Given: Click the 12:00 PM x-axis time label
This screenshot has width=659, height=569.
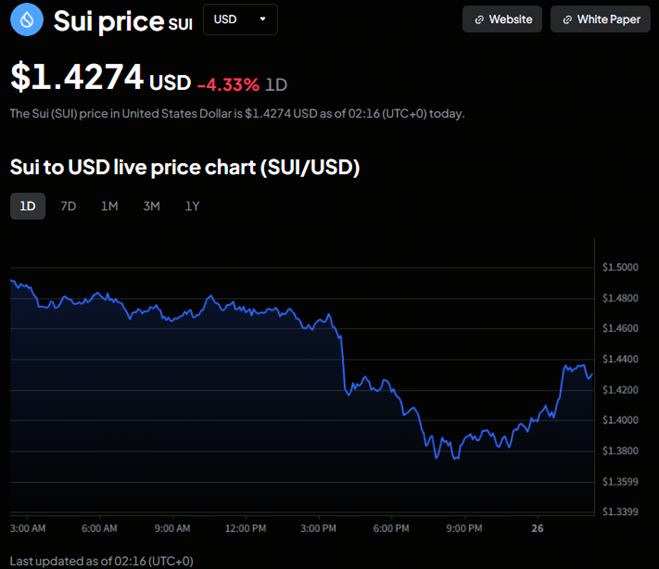Looking at the screenshot, I should point(245,527).
